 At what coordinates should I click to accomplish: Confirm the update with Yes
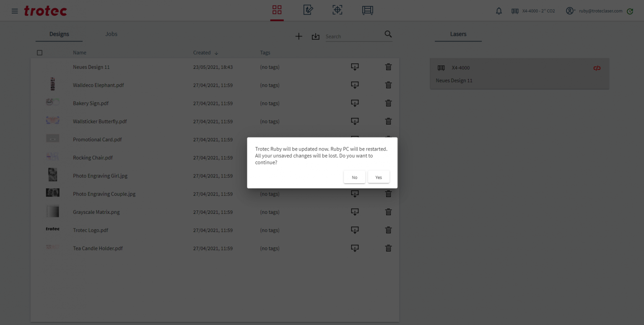(379, 177)
